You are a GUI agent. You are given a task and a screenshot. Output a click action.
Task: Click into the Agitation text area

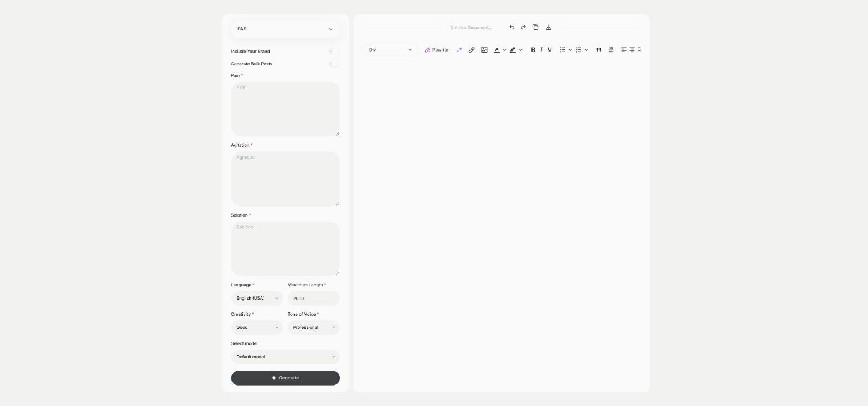[x=285, y=179]
